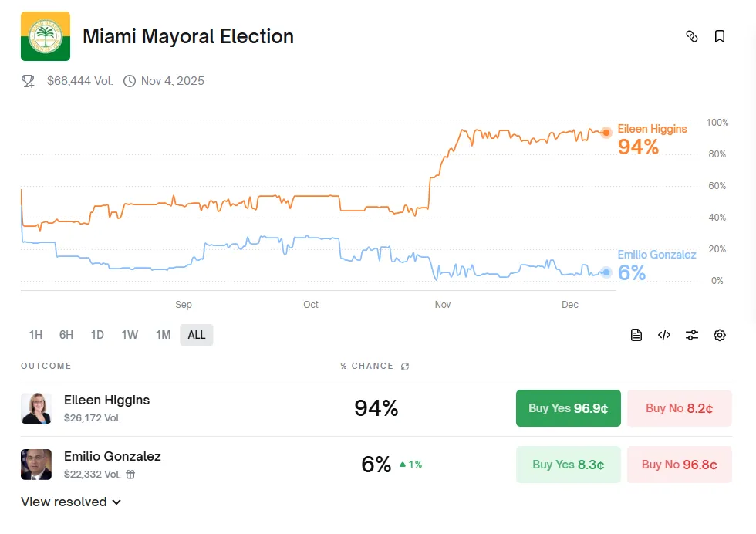The height and width of the screenshot is (534, 756).
Task: Open the chart filter sliders icon
Action: tap(692, 335)
